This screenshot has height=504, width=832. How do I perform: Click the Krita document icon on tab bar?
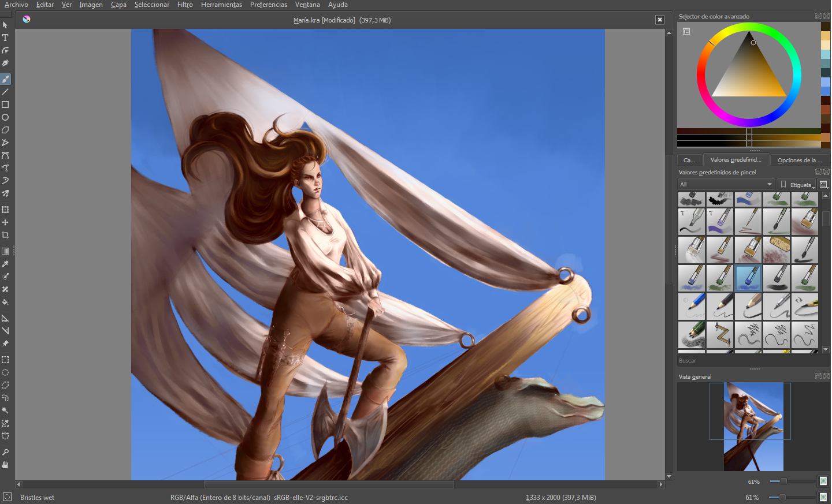click(27, 19)
